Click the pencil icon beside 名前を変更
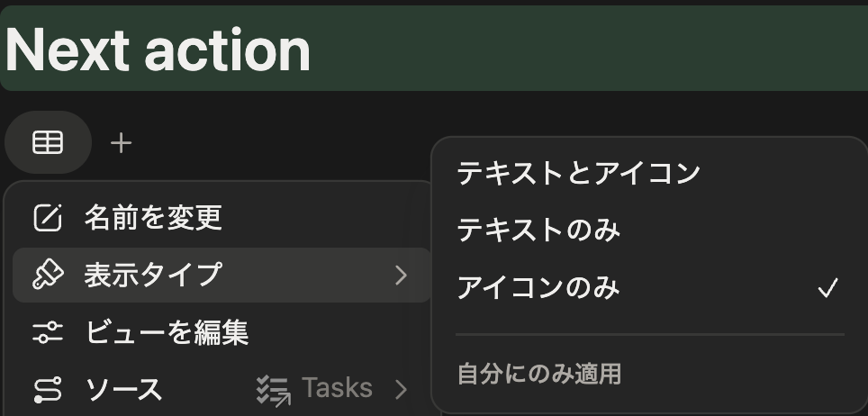 coord(48,217)
